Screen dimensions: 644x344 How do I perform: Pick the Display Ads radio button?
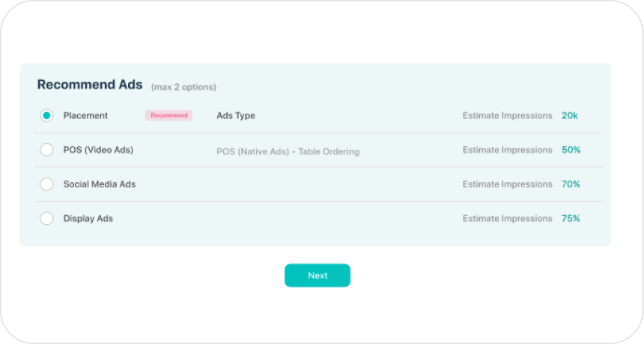46,219
